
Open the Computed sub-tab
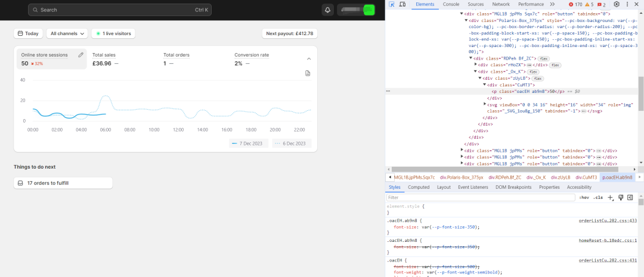[x=419, y=187]
